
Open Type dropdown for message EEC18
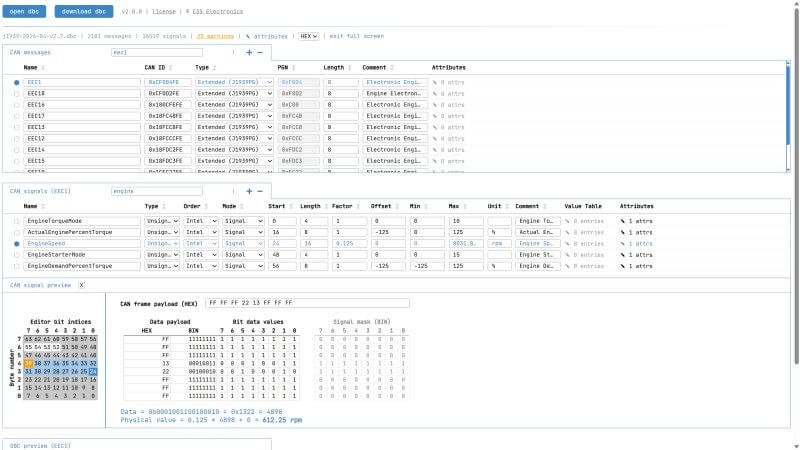tap(234, 93)
